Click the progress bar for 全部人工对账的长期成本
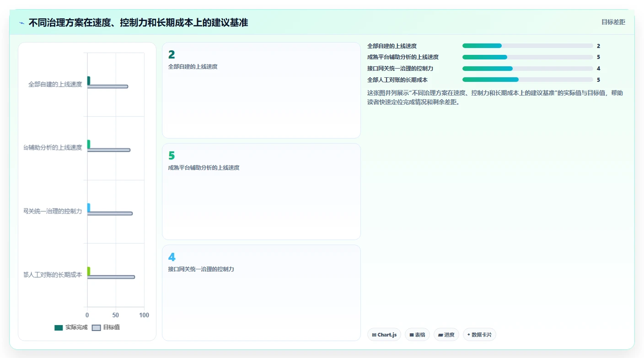The width and height of the screenshot is (644, 358). click(528, 80)
